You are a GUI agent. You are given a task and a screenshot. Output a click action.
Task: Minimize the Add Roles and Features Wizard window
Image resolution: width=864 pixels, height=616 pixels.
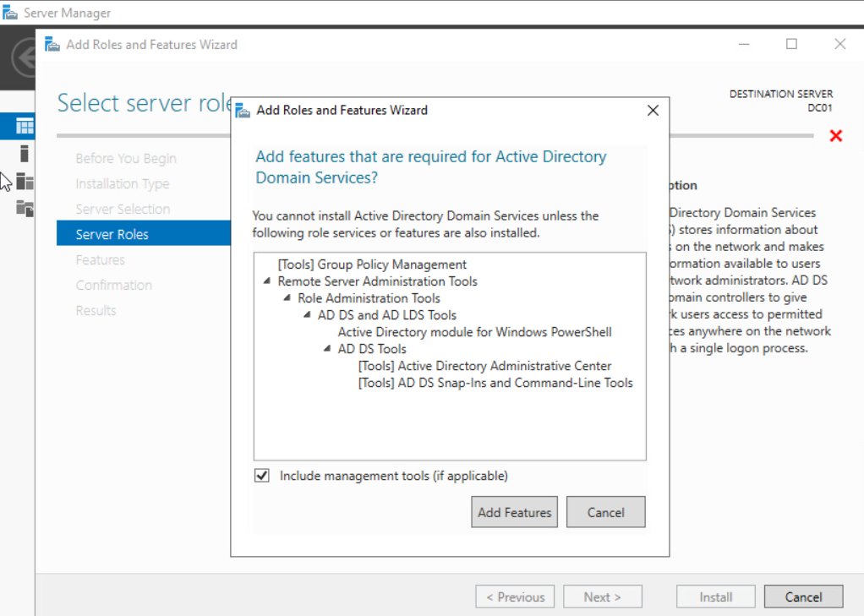[x=744, y=44]
